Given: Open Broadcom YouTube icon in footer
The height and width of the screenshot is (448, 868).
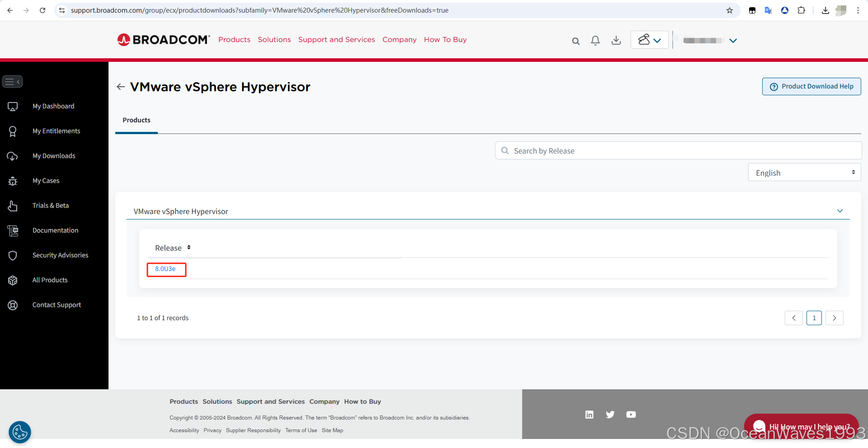Looking at the screenshot, I should click(631, 415).
